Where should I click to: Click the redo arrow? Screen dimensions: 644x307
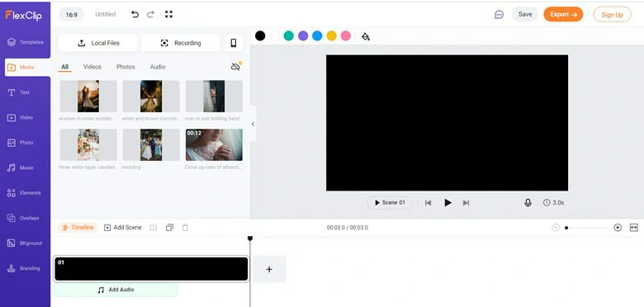(x=150, y=14)
